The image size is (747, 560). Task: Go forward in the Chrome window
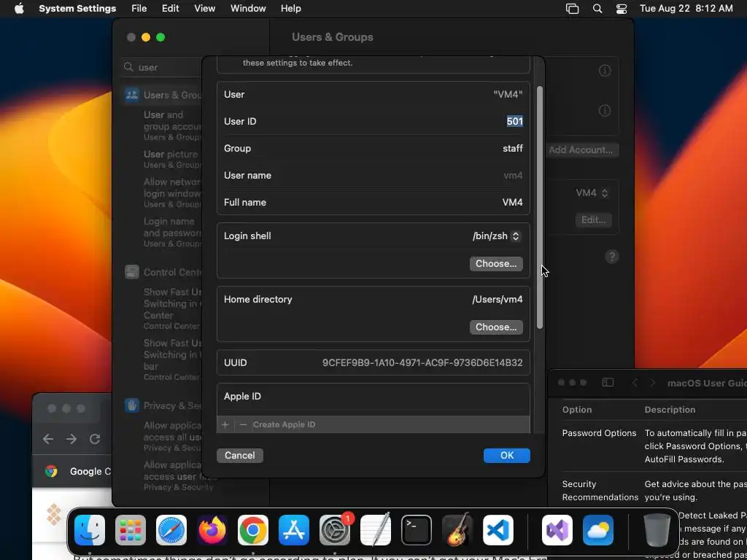(71, 438)
